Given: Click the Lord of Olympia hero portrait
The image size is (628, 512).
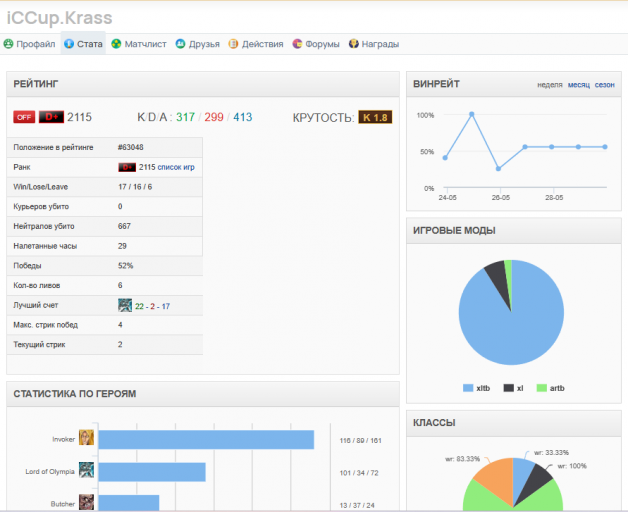Looking at the screenshot, I should point(87,470).
